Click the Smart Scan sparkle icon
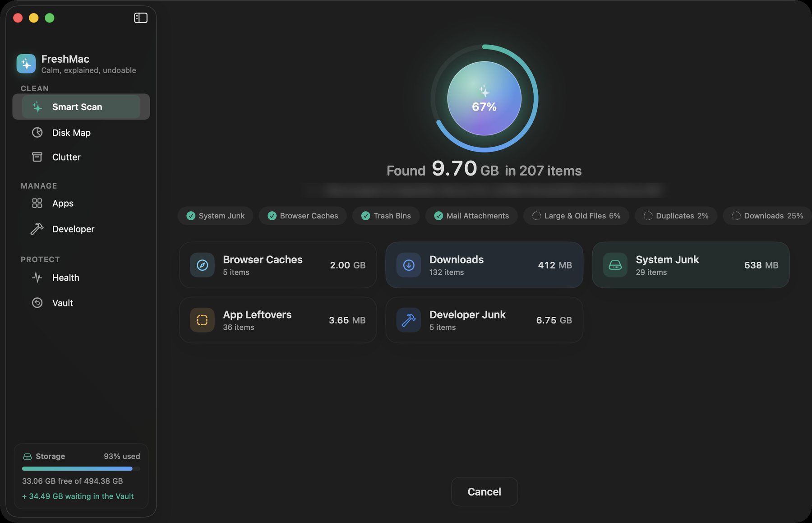The image size is (812, 523). pos(37,107)
